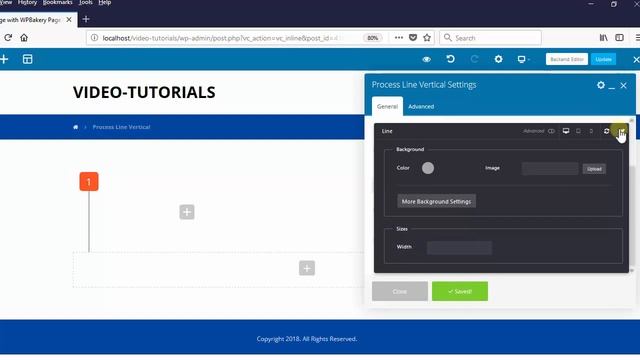Select desktop device icon in Line panel
640x360 pixels.
coord(566,131)
